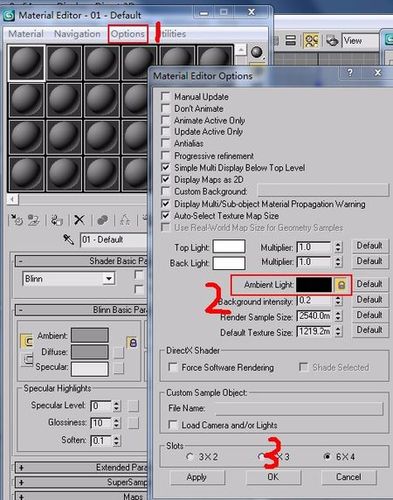Click the Specular map button square
This screenshot has width=393, height=500.
pyautogui.click(x=119, y=368)
